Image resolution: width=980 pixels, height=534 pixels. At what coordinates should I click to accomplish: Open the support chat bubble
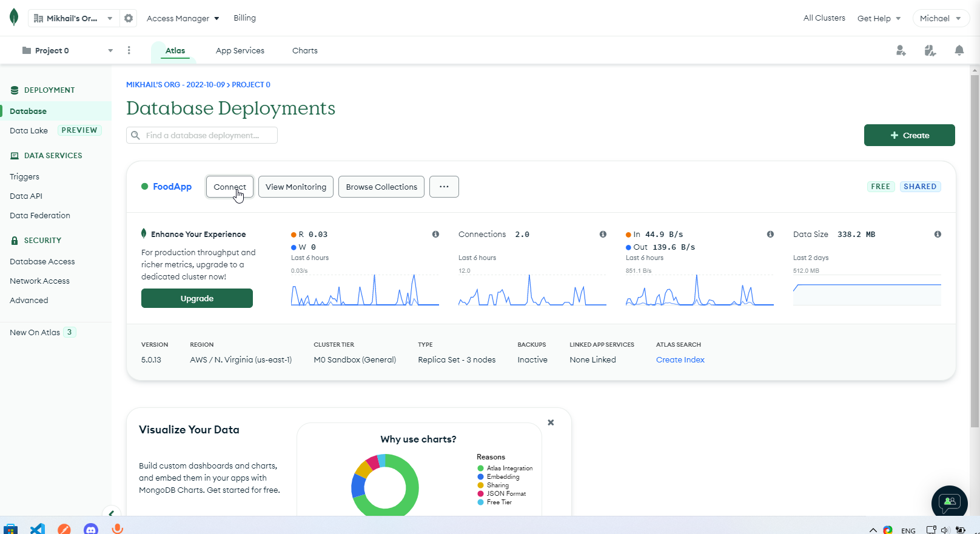[949, 502]
